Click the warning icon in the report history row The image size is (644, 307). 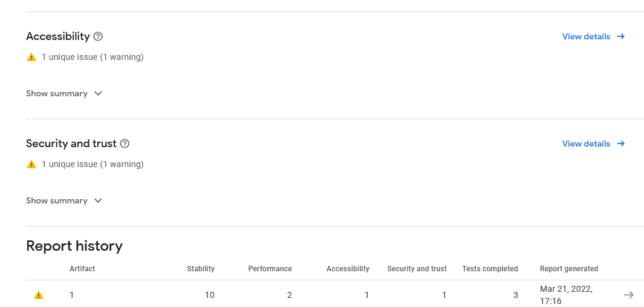[x=39, y=295]
